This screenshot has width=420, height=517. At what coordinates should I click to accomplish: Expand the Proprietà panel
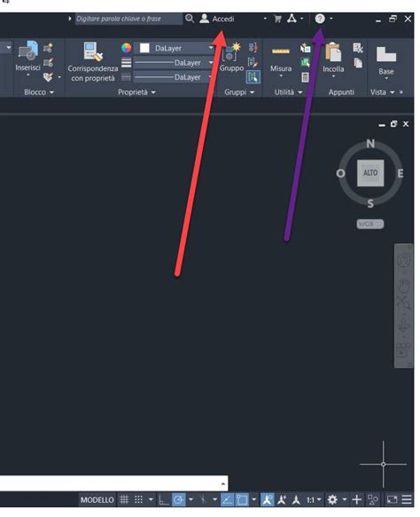coord(136,92)
